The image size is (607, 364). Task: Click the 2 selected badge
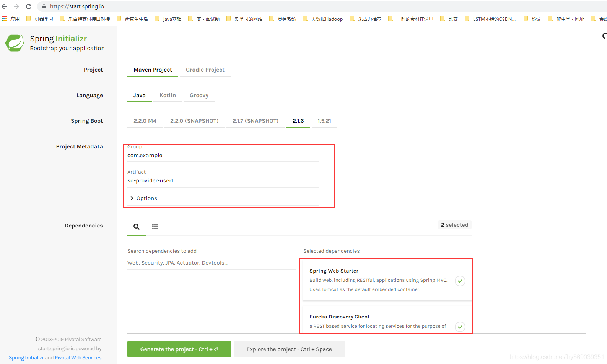click(454, 225)
